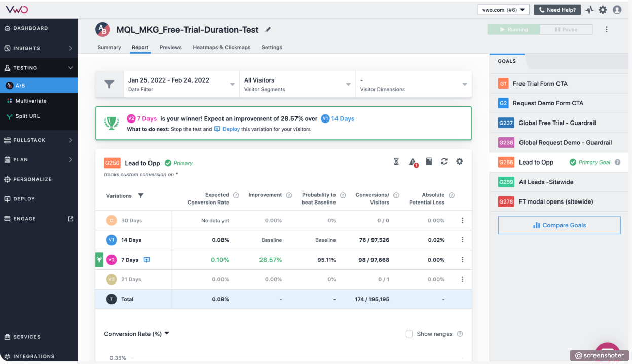Switch to the Heatmaps & Clickmaps tab
This screenshot has height=364, width=632.
221,47
